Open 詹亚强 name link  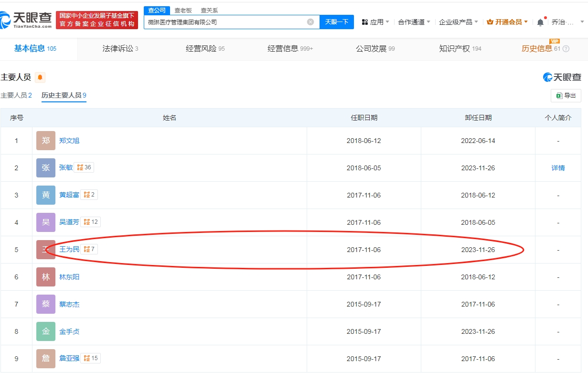[69, 359]
